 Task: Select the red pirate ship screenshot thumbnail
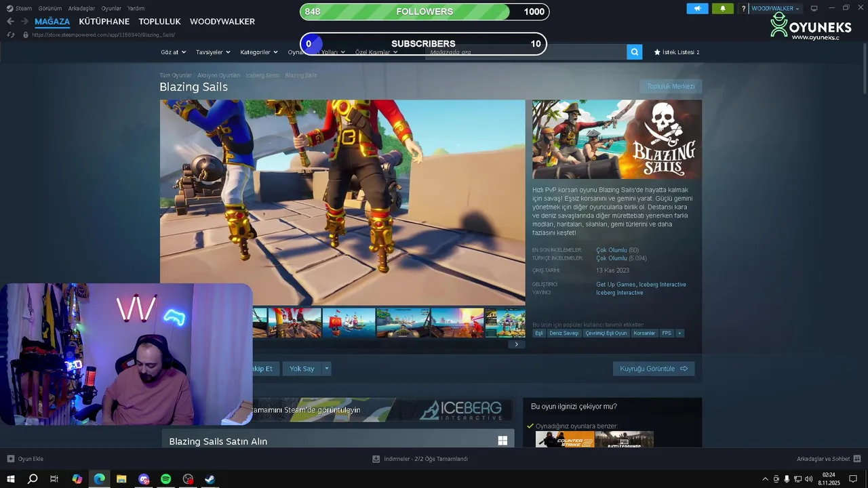pyautogui.click(x=349, y=323)
